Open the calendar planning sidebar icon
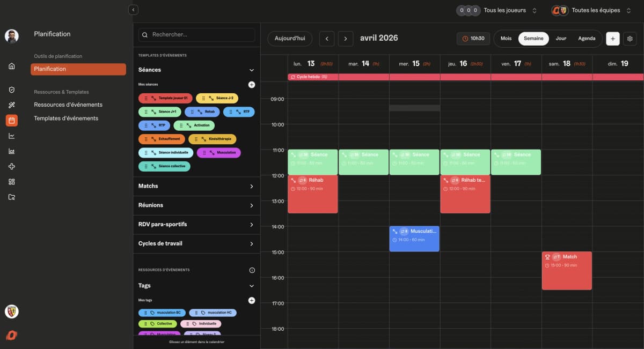This screenshot has height=349, width=644. (12, 121)
